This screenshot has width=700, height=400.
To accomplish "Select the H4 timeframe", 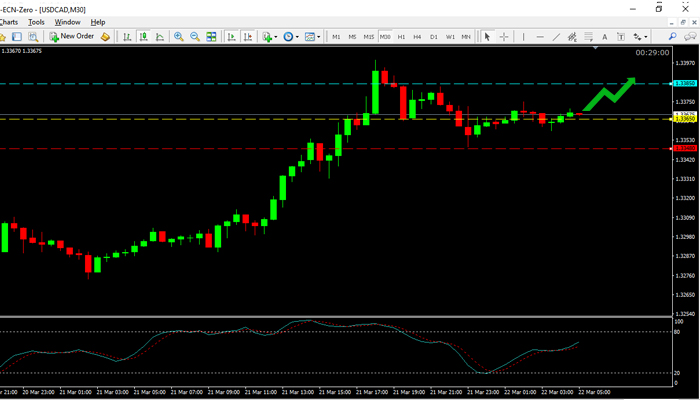I will click(x=417, y=37).
